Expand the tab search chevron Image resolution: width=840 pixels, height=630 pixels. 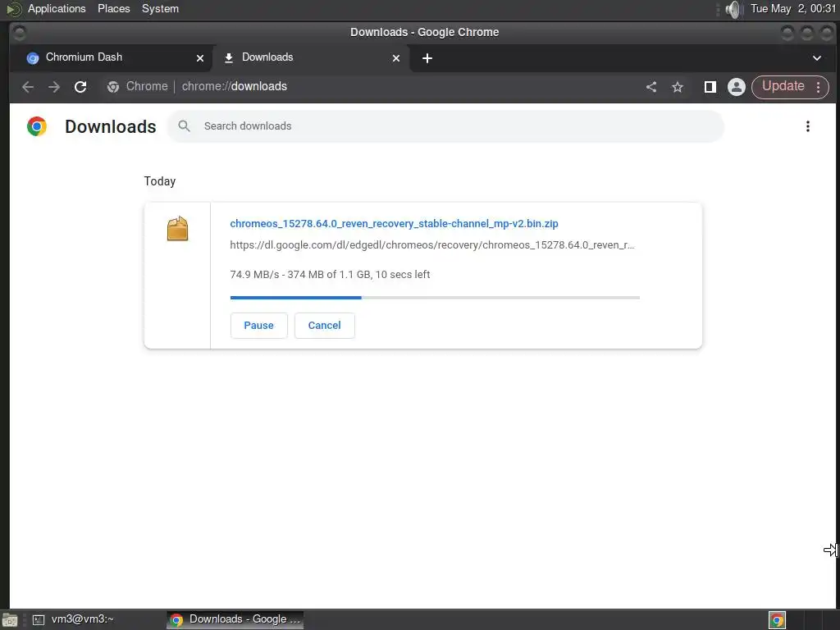tap(817, 58)
